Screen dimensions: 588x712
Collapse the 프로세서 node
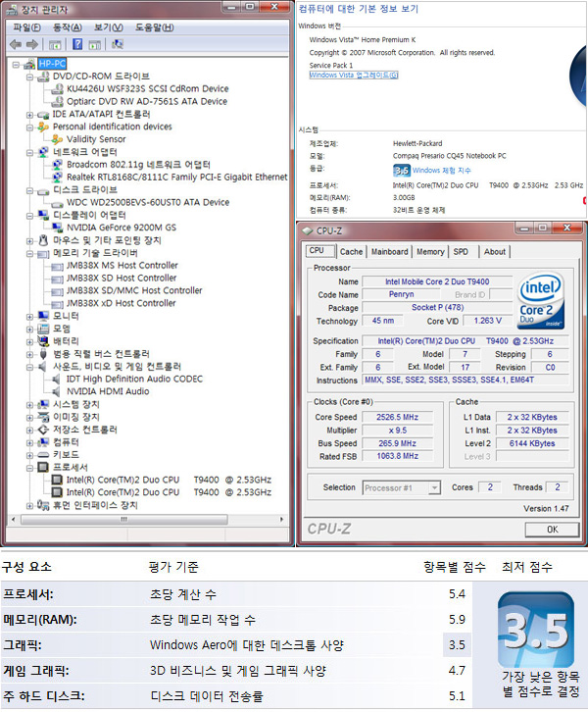(29, 468)
